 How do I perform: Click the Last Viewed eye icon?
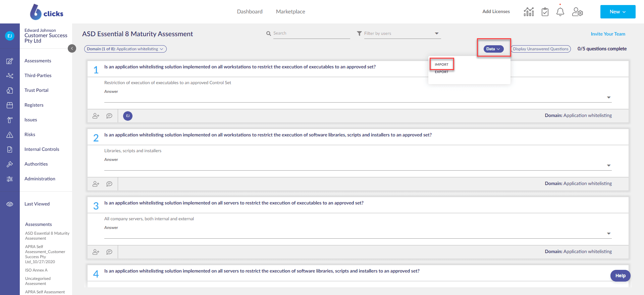point(10,204)
